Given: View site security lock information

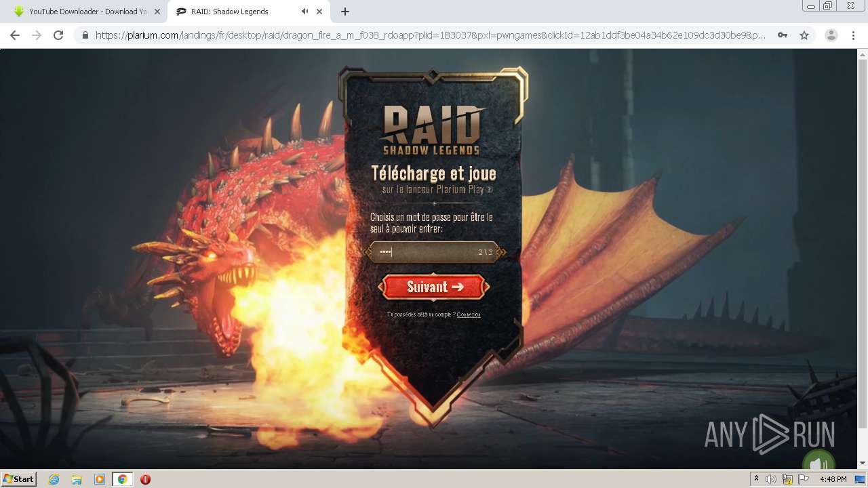Looking at the screenshot, I should [85, 35].
